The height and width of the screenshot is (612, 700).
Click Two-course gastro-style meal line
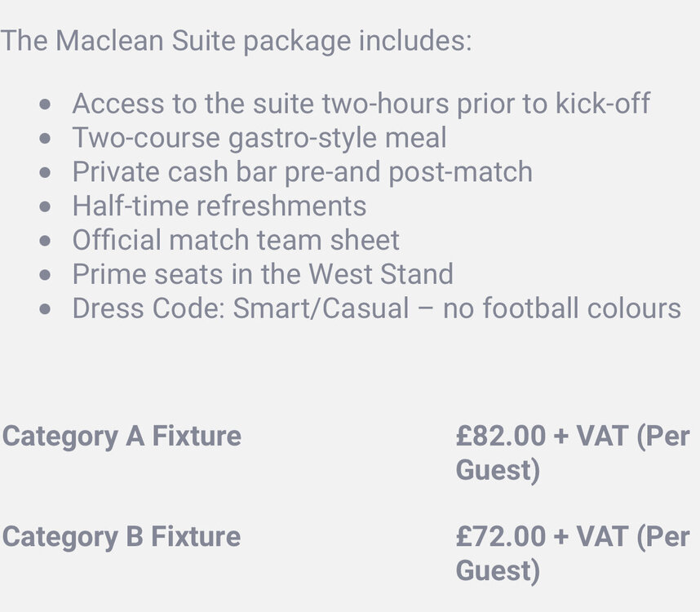click(x=259, y=137)
